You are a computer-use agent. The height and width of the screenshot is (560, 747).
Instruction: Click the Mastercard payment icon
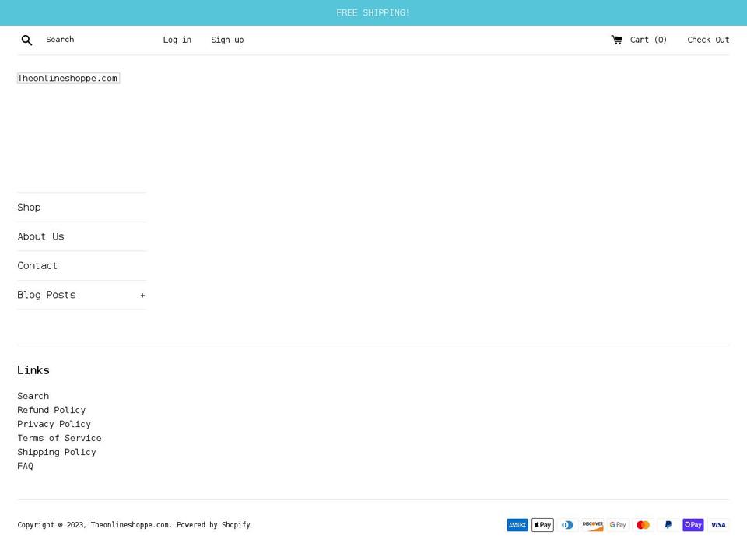(x=644, y=525)
